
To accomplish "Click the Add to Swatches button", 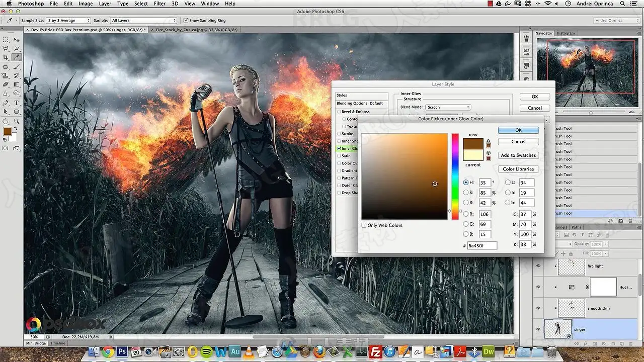I will [518, 155].
